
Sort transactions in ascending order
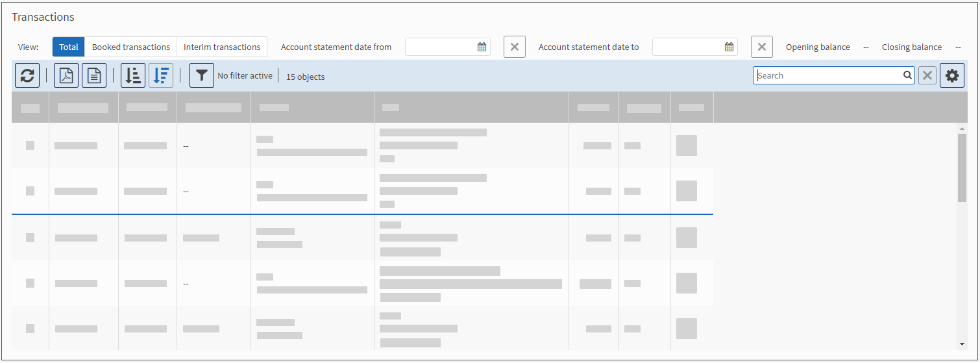133,75
